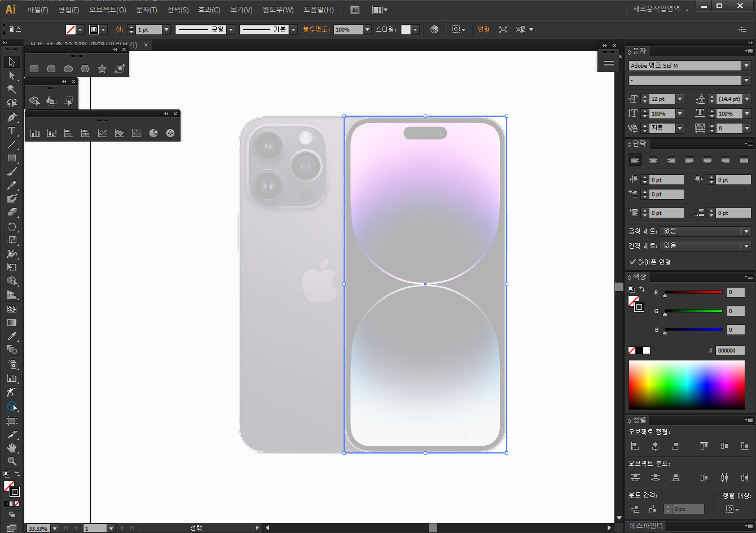The height and width of the screenshot is (533, 756).
Task: Select the Lasso tool
Action: (12, 103)
